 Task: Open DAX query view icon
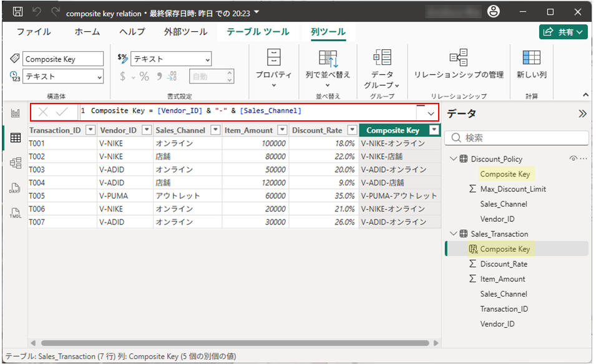coord(16,188)
